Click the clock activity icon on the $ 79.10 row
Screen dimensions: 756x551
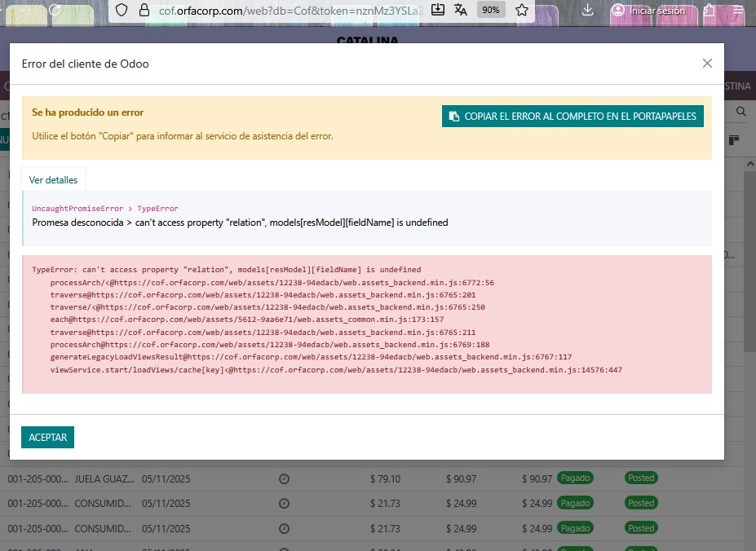click(x=284, y=478)
